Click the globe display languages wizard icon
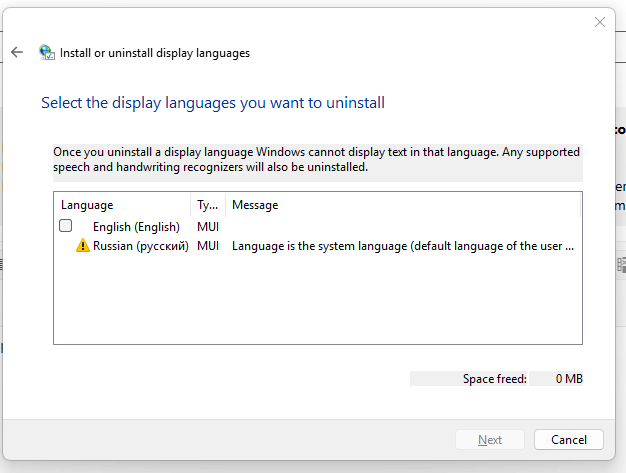The height and width of the screenshot is (473, 626). tap(47, 52)
